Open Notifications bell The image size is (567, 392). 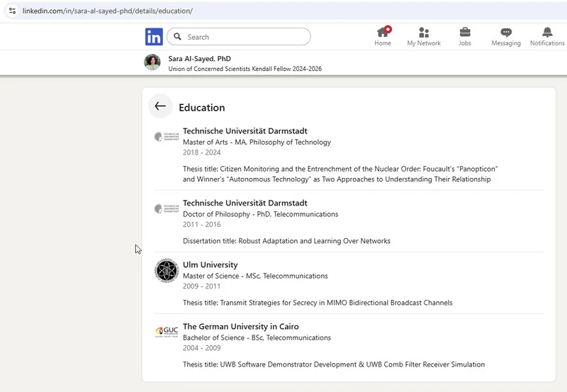tap(547, 36)
